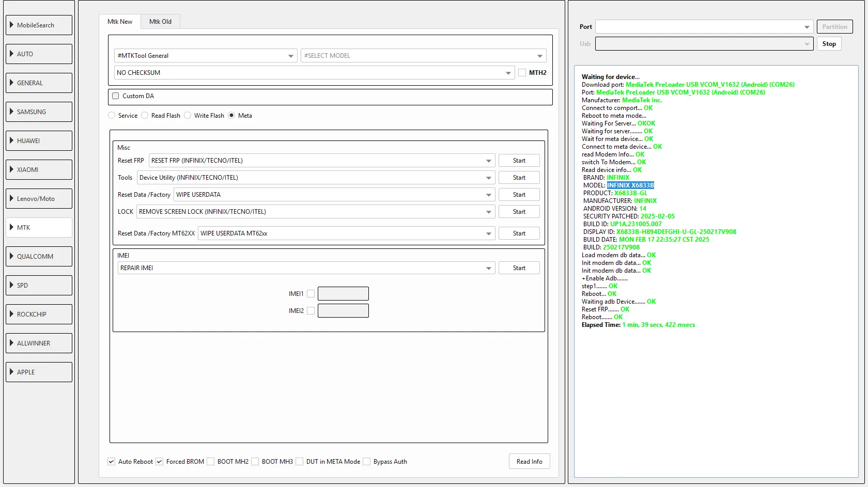Image resolution: width=868 pixels, height=487 pixels.
Task: Click Start for REPAIR IMEI
Action: pyautogui.click(x=519, y=268)
